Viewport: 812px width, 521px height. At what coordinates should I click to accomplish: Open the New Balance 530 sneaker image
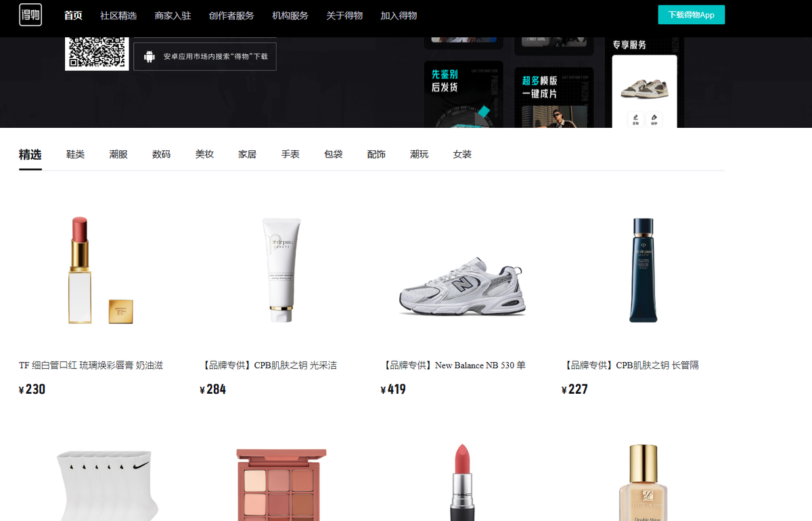coord(462,286)
